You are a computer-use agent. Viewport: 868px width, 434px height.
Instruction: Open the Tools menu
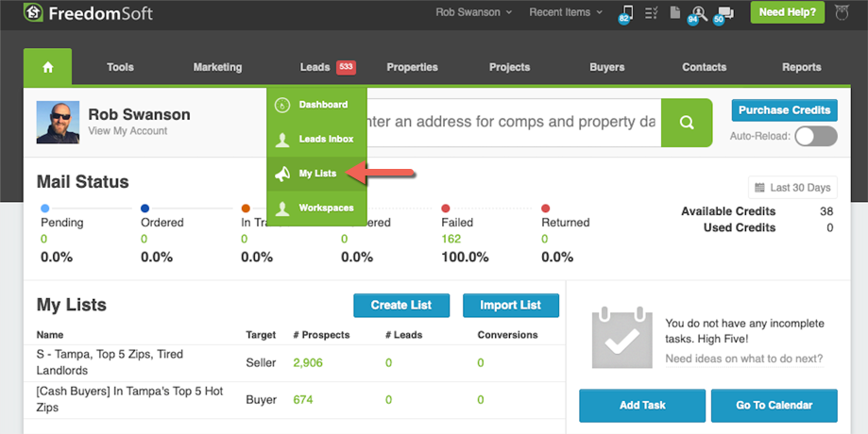tap(120, 67)
